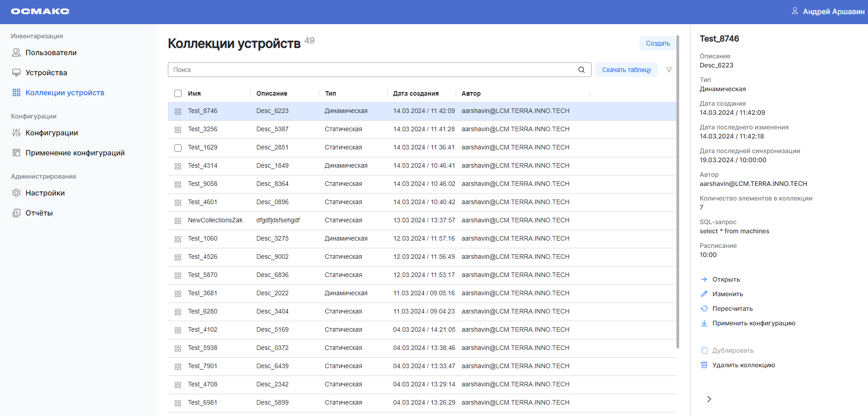Open Пользователи in the sidebar

[51, 53]
